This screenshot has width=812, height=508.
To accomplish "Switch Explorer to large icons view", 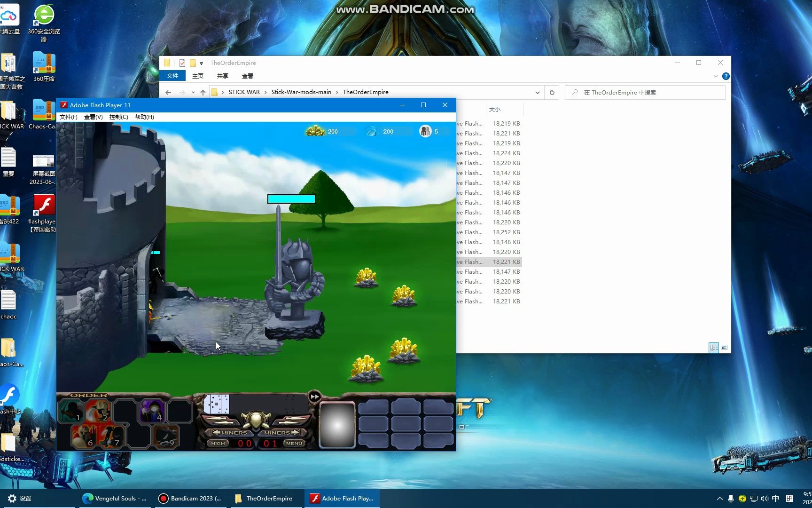I will pos(724,348).
